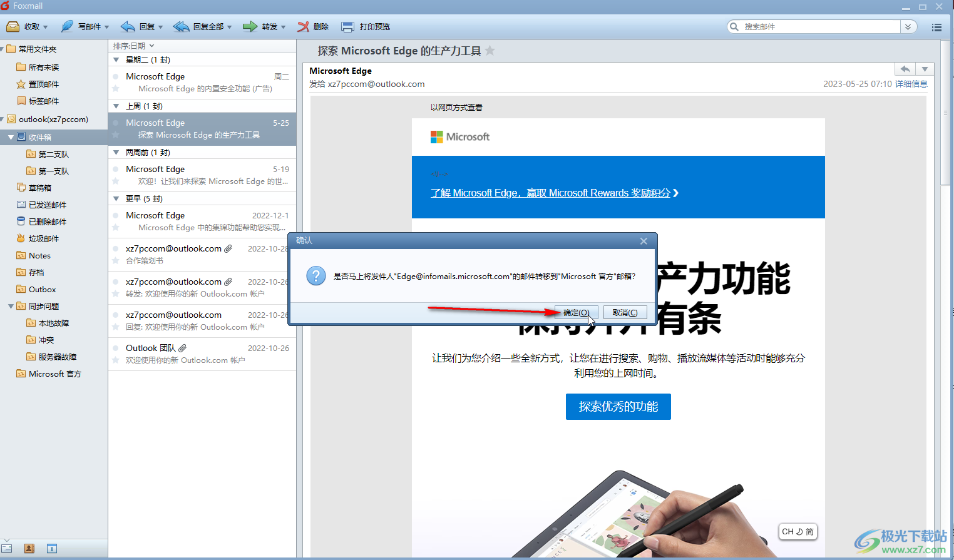Open the 排序:日期 sort dropdown
The width and height of the screenshot is (954, 560).
point(133,46)
